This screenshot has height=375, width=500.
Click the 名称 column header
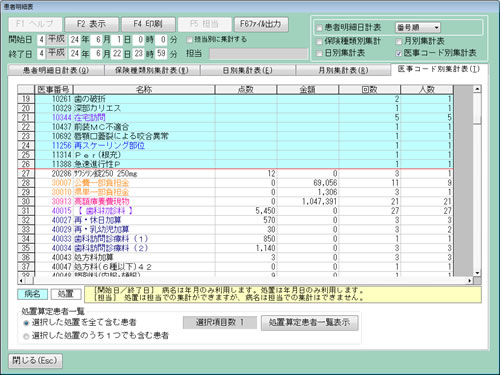click(144, 89)
